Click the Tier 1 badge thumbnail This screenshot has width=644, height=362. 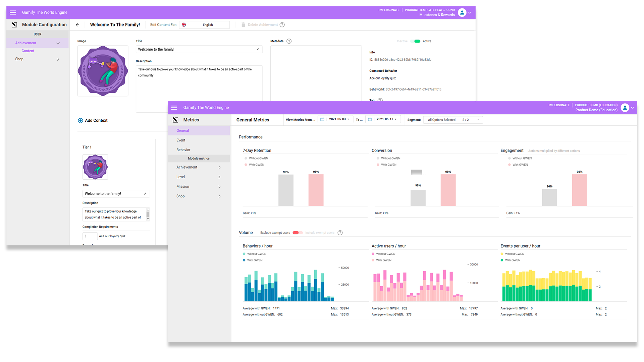click(x=95, y=167)
